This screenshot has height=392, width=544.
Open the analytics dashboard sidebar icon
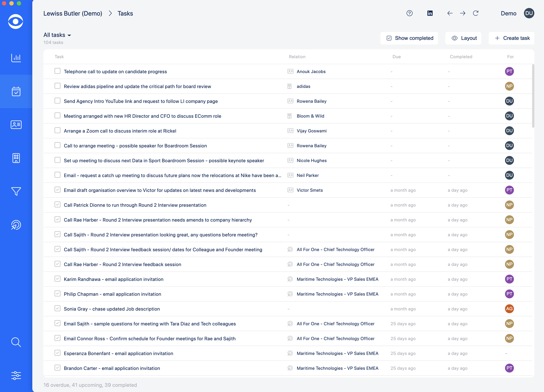pos(16,58)
